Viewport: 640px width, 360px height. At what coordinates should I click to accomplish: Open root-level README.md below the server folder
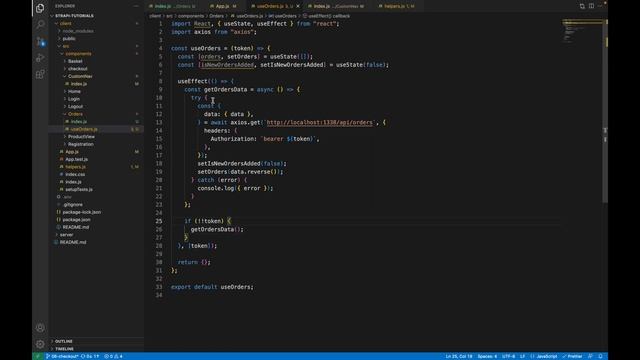(73, 242)
